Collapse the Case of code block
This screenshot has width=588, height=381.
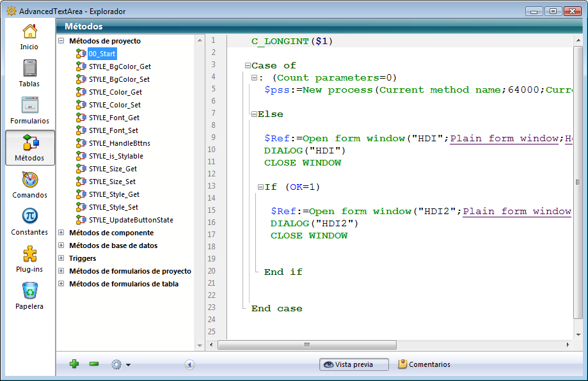[248, 66]
